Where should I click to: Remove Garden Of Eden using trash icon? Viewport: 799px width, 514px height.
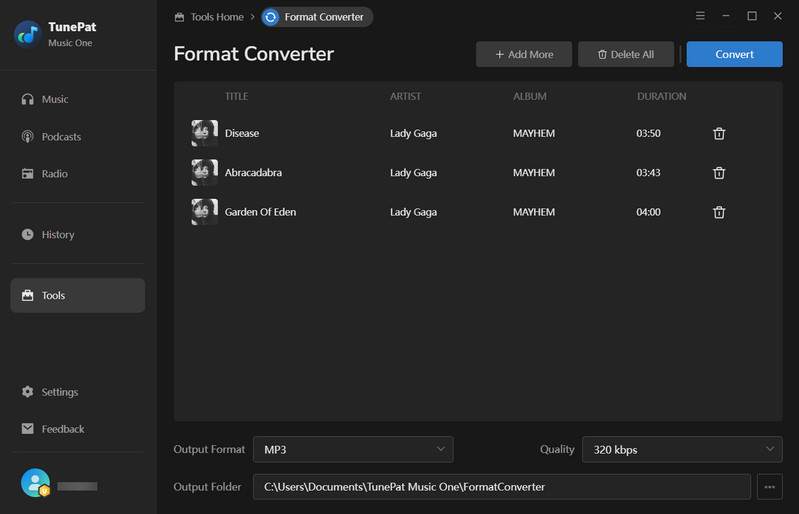pyautogui.click(x=719, y=212)
